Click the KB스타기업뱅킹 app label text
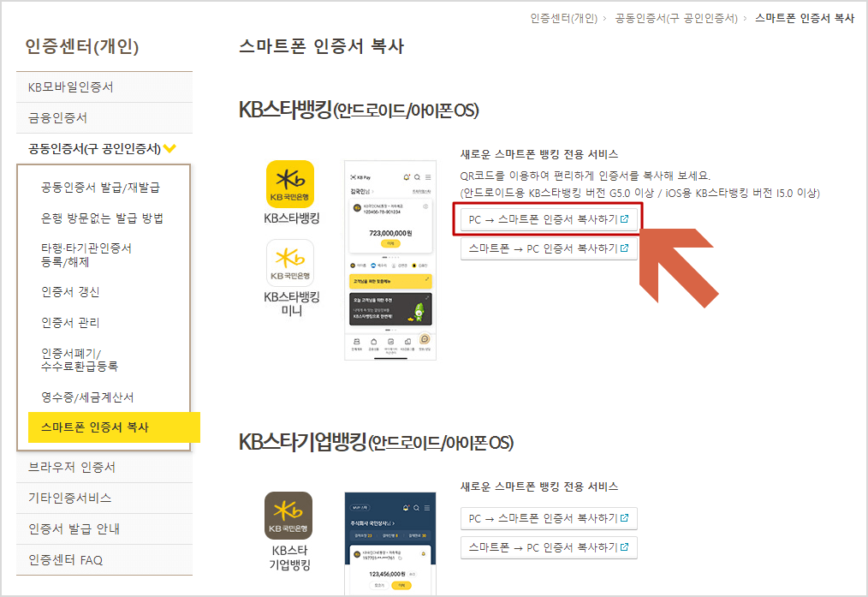Screen dimensions: 868x597 289,558
